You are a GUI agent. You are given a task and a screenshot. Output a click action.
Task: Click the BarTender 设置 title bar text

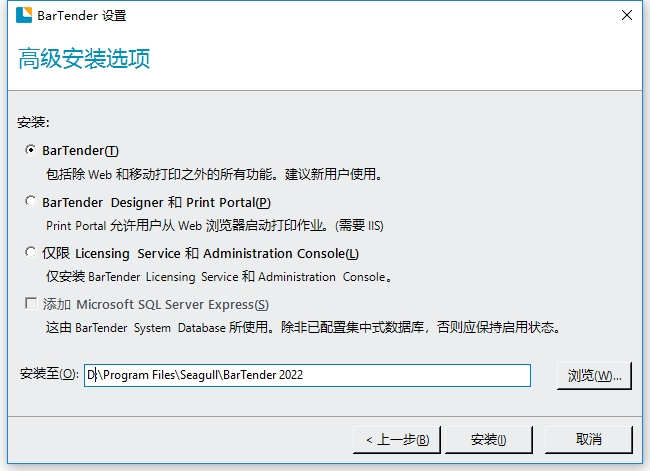coord(83,15)
